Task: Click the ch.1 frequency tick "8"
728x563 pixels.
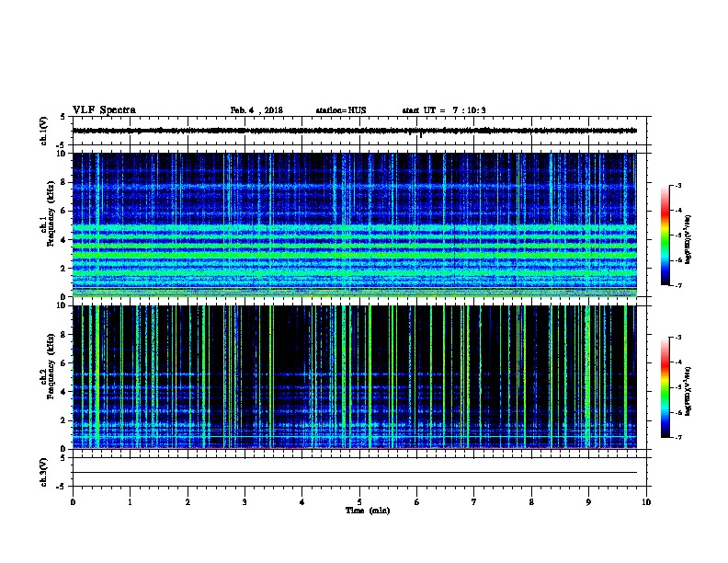Action: (64, 182)
